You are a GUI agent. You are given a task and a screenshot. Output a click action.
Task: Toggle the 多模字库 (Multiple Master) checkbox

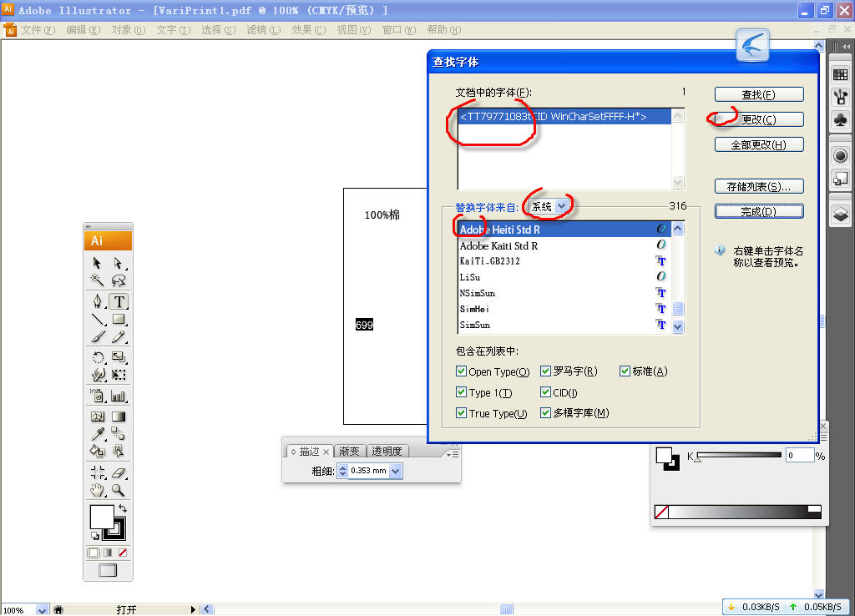(x=545, y=412)
